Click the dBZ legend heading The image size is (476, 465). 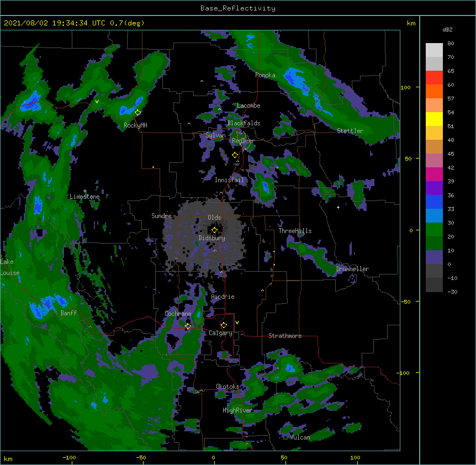447,29
